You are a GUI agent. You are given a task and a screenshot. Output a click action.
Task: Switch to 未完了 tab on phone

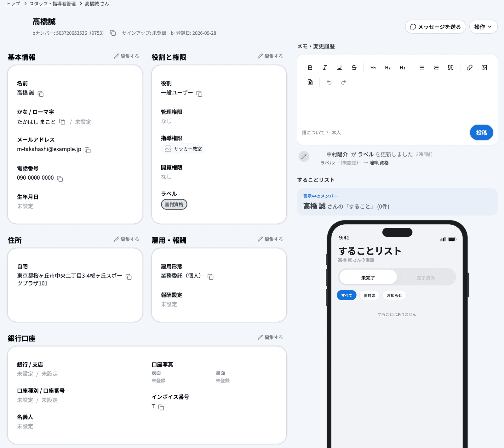tap(368, 278)
